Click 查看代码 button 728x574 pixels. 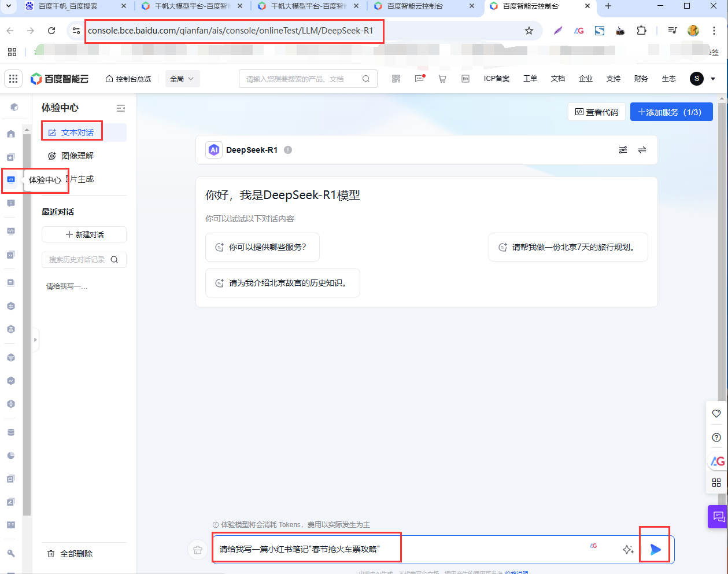click(x=597, y=112)
